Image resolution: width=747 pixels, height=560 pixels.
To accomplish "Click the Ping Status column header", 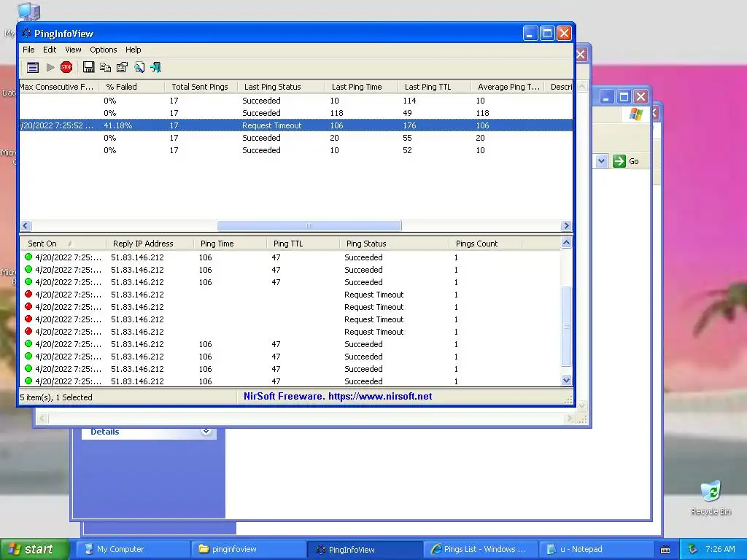I will pos(395,244).
